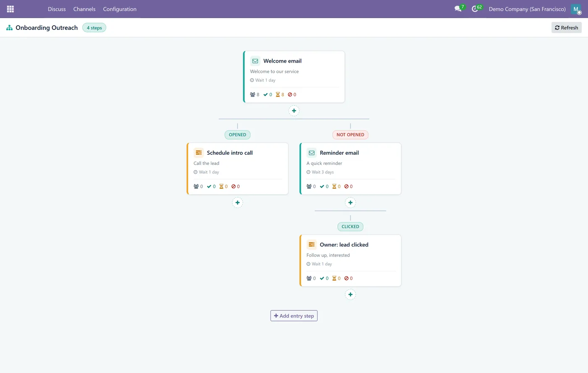Viewport: 588px width, 373px height.
Task: Click the Onboarding Outreach title
Action: 47,28
